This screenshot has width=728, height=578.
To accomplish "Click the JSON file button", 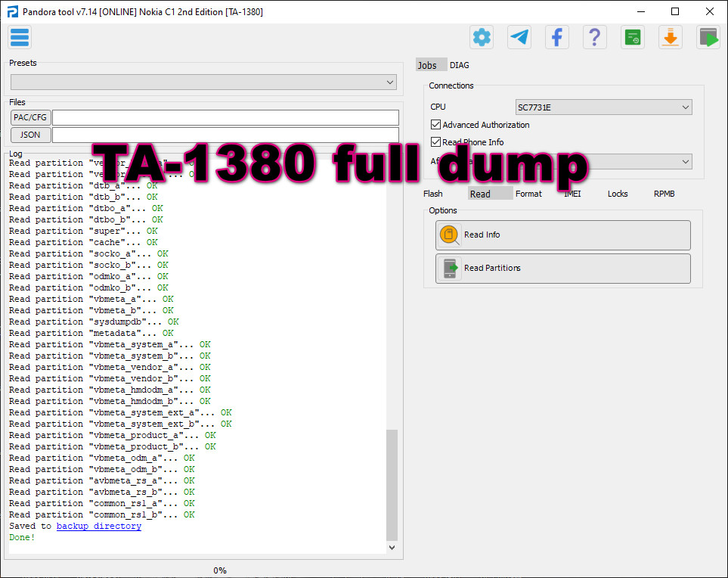I will tap(30, 135).
